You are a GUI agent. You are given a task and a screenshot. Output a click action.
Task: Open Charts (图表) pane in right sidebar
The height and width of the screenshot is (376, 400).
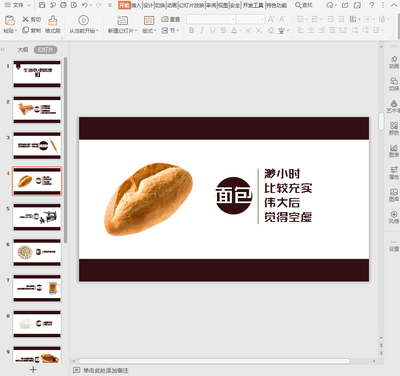click(x=394, y=150)
